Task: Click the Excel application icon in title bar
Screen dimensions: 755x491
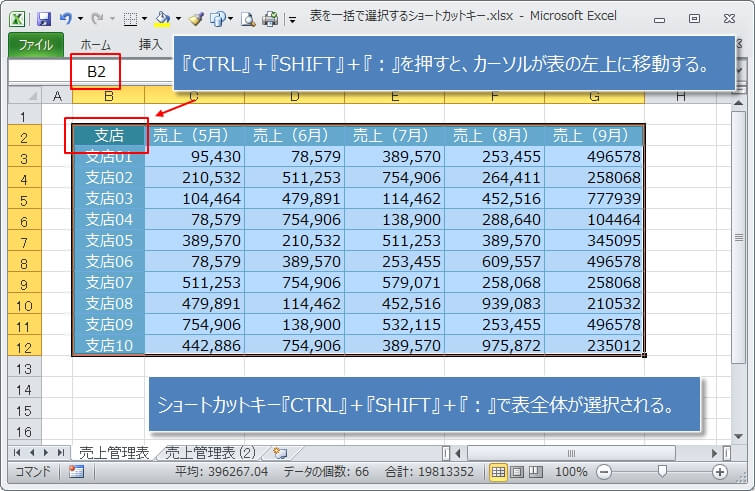Action: [x=17, y=19]
